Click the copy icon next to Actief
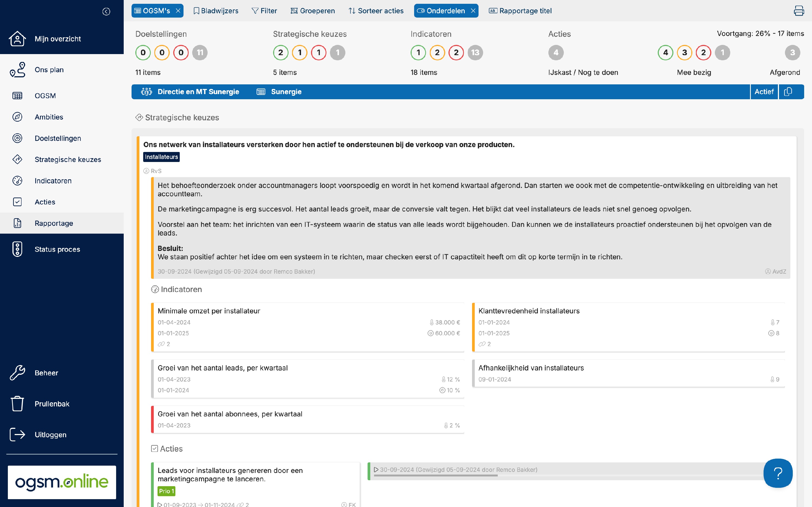This screenshot has height=507, width=812. coord(788,92)
